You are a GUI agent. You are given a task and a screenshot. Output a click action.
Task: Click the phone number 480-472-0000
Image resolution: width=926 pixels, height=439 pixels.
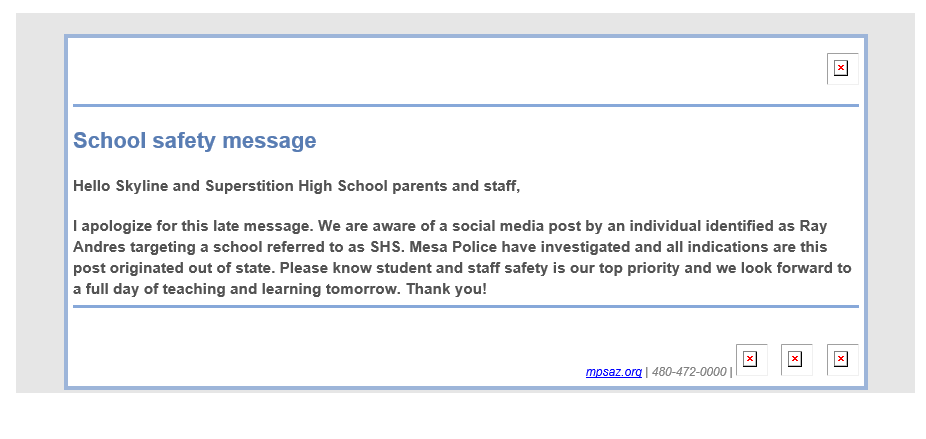point(689,372)
